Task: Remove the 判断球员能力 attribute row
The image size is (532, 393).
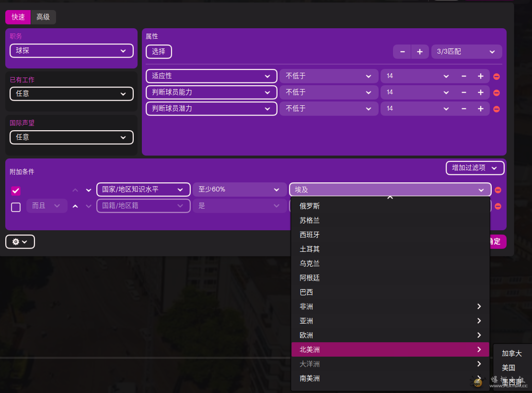Action: tap(497, 93)
